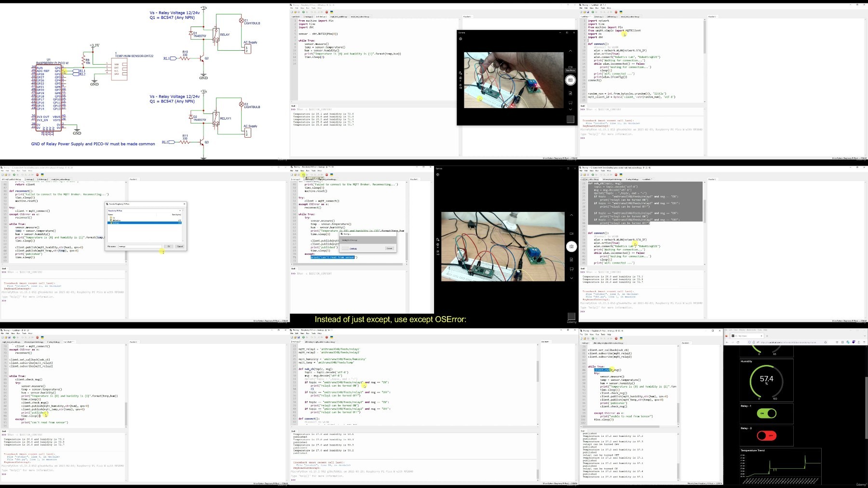Go back in the dashboard browser

727,342
